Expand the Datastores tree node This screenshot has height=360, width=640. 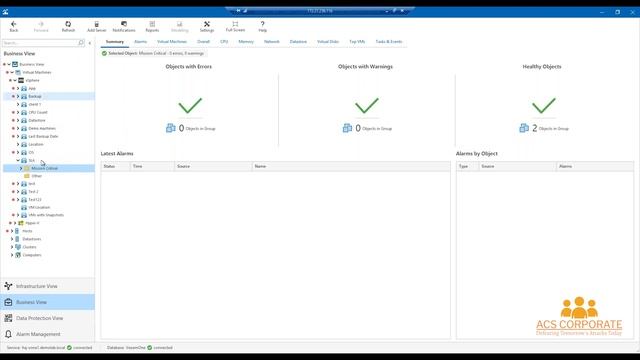[x=12, y=239]
